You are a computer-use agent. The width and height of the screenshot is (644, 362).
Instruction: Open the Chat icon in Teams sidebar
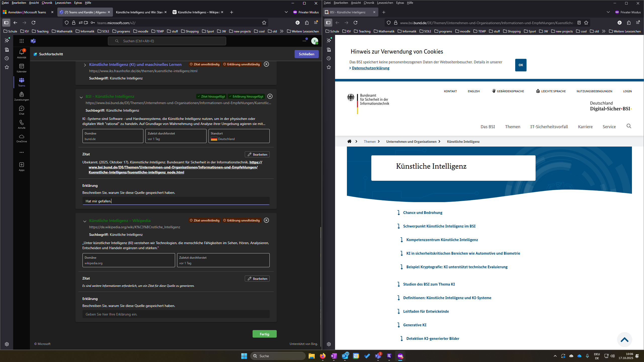coord(22,110)
